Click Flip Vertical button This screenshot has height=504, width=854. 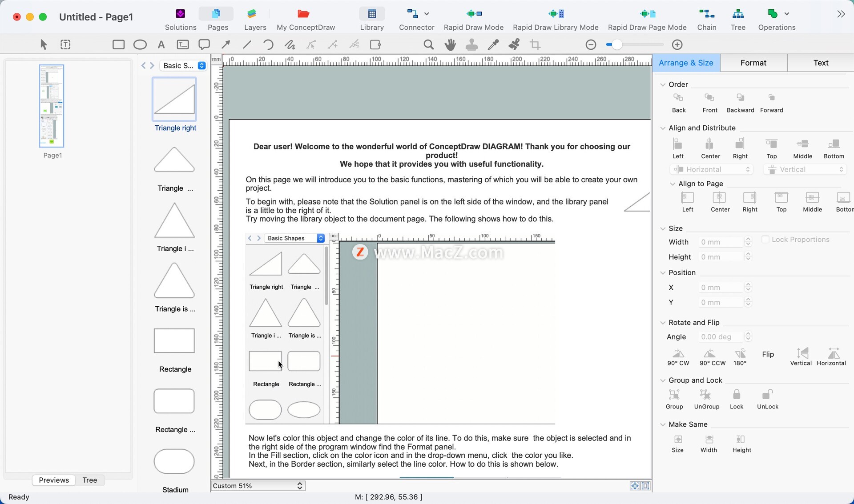point(801,357)
